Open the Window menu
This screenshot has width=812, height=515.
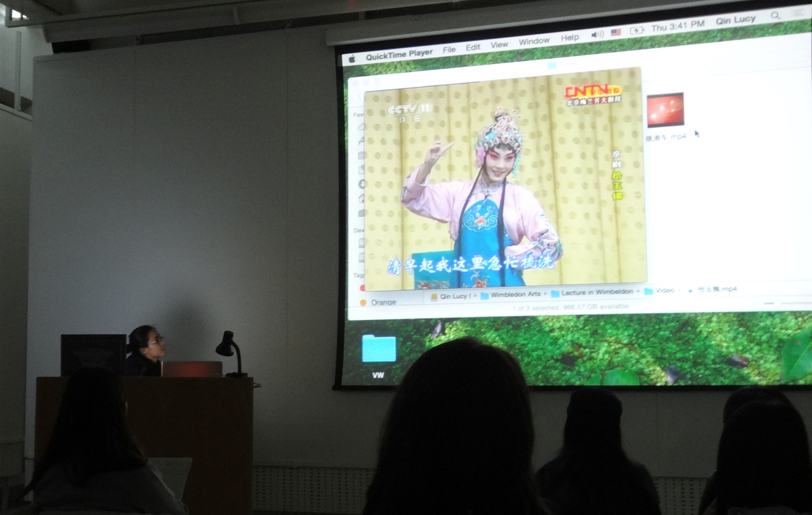(x=534, y=41)
